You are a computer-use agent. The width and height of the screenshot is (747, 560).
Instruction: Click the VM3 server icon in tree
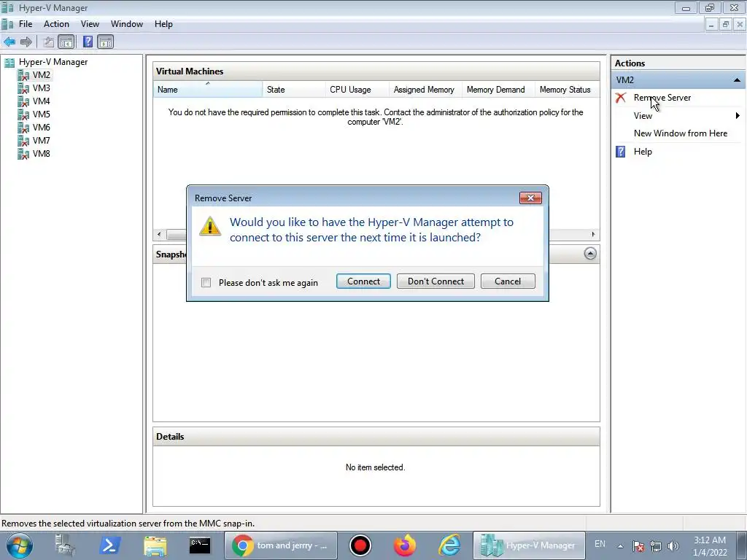[x=23, y=88]
